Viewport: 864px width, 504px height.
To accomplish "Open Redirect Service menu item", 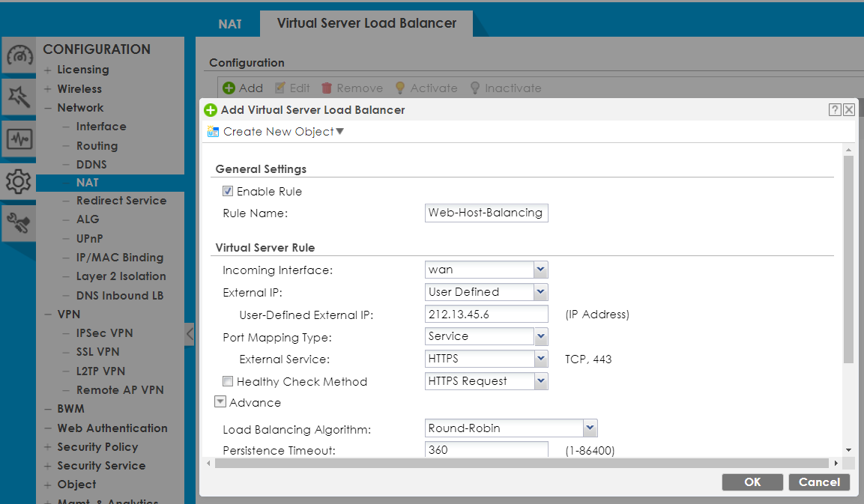I will click(121, 201).
